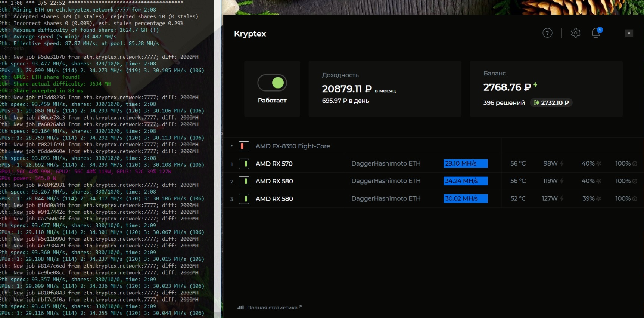Image resolution: width=644 pixels, height=318 pixels.
Task: Click the 34.24 MH/s hashrate bar
Action: coord(466,181)
